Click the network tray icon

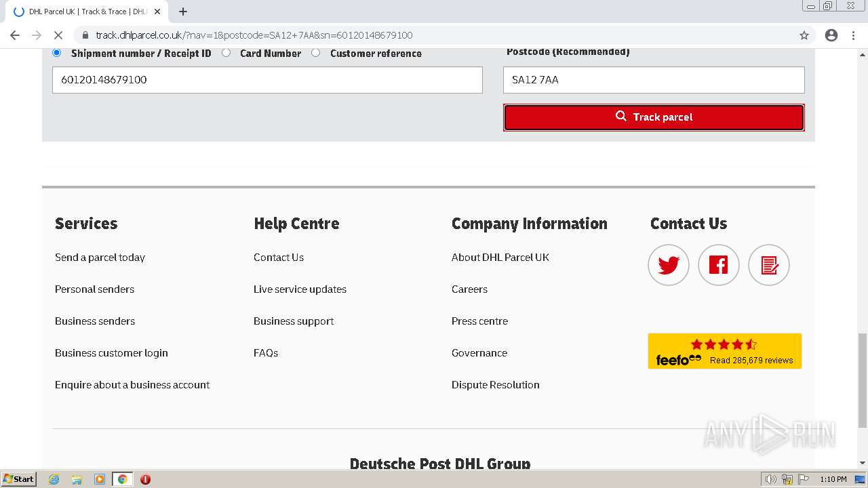point(787,479)
